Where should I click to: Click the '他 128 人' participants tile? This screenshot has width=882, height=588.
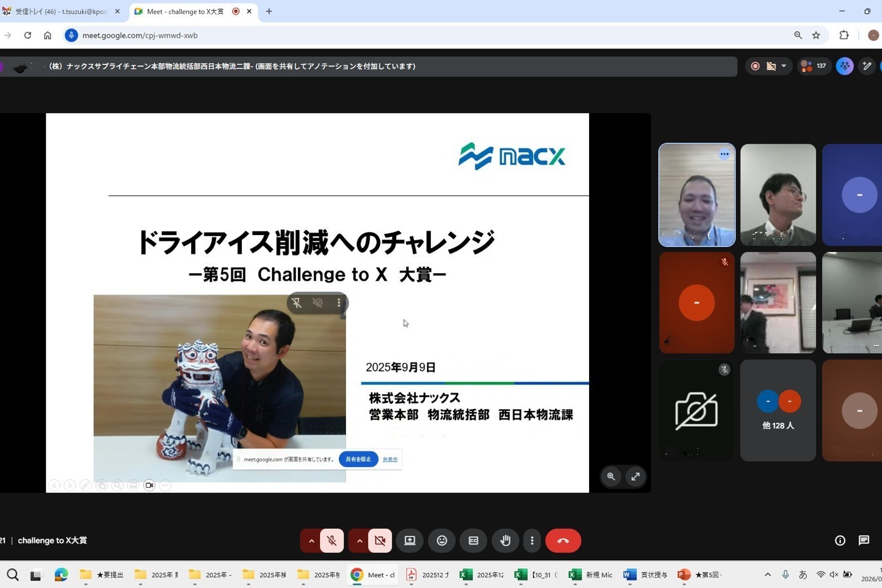(x=778, y=410)
